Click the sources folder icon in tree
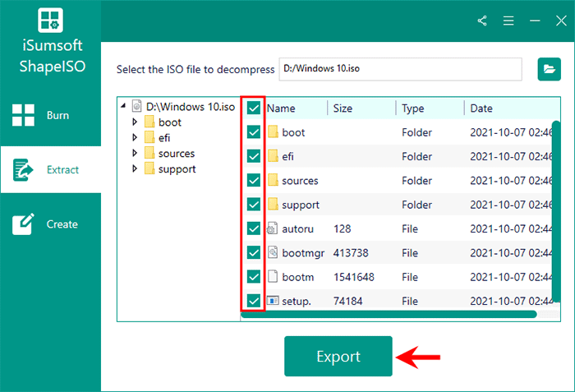Screen dimensions: 575x392 coord(149,153)
